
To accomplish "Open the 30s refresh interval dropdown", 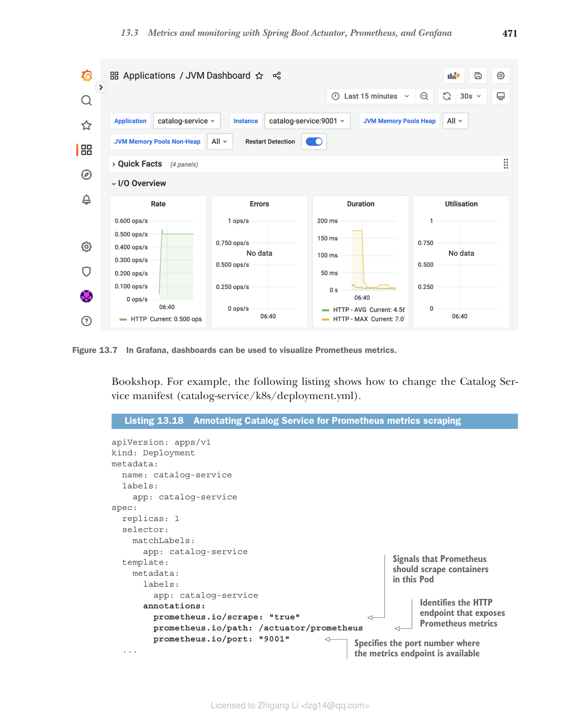I will [471, 96].
